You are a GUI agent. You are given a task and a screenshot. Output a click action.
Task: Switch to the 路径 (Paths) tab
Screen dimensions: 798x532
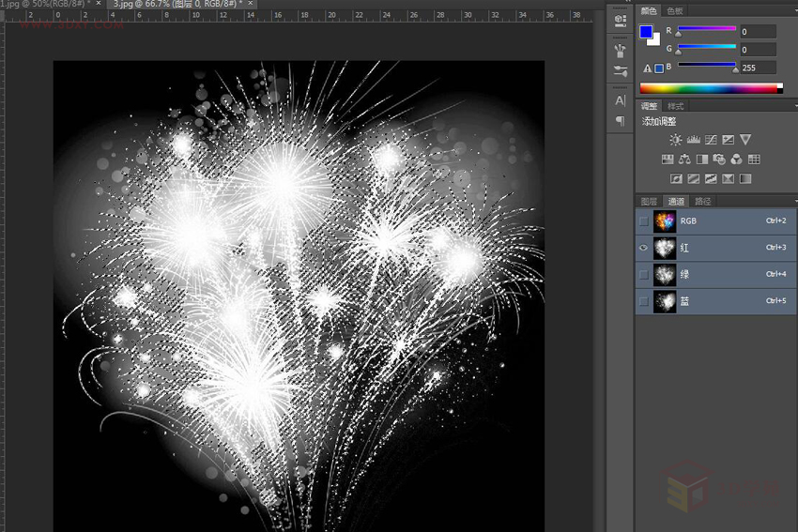click(x=703, y=202)
